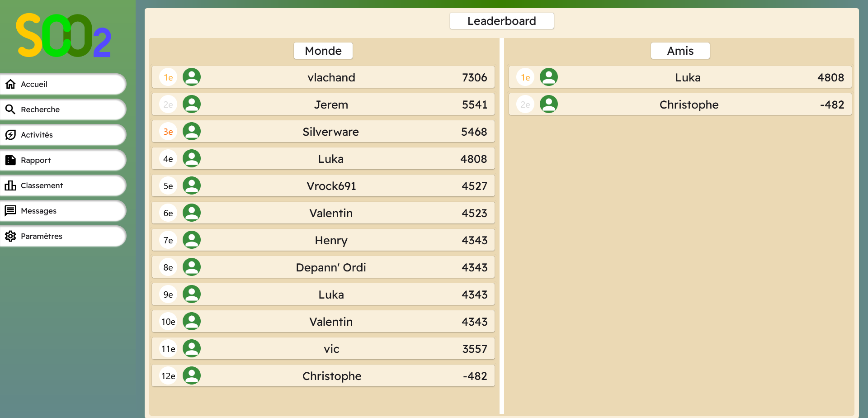The image size is (868, 418).
Task: Click Jerem's avatar icon
Action: (x=192, y=104)
